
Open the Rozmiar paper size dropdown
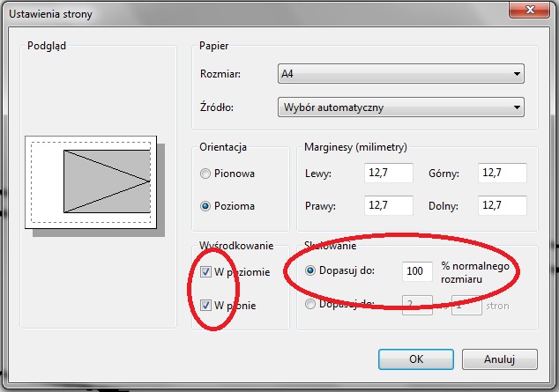pos(400,74)
